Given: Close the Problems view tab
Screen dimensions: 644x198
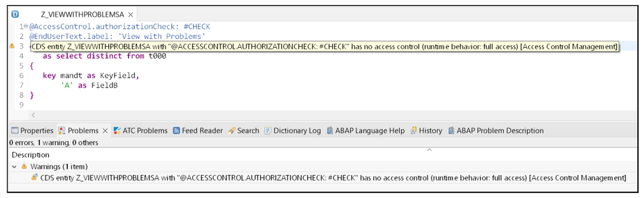Looking at the screenshot, I should pyautogui.click(x=105, y=130).
